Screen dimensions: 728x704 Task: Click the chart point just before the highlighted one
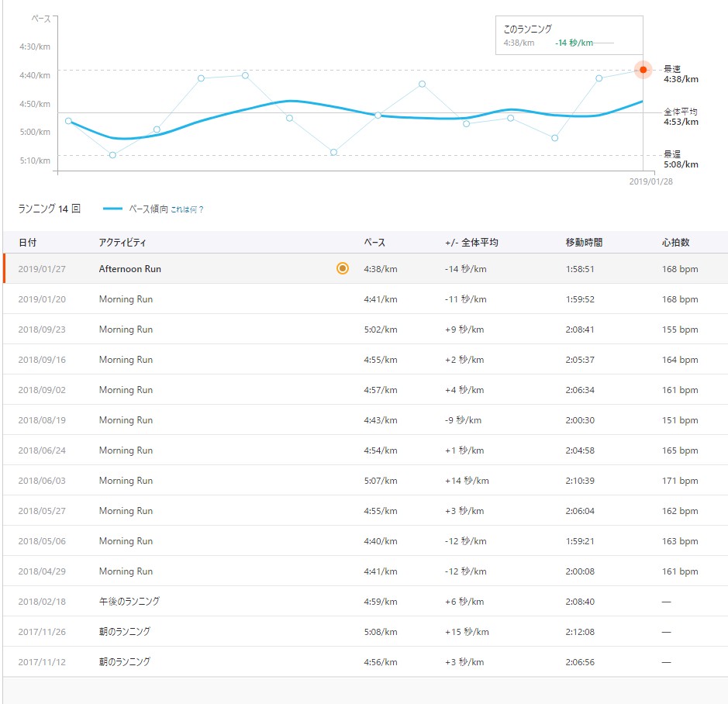pyautogui.click(x=599, y=78)
